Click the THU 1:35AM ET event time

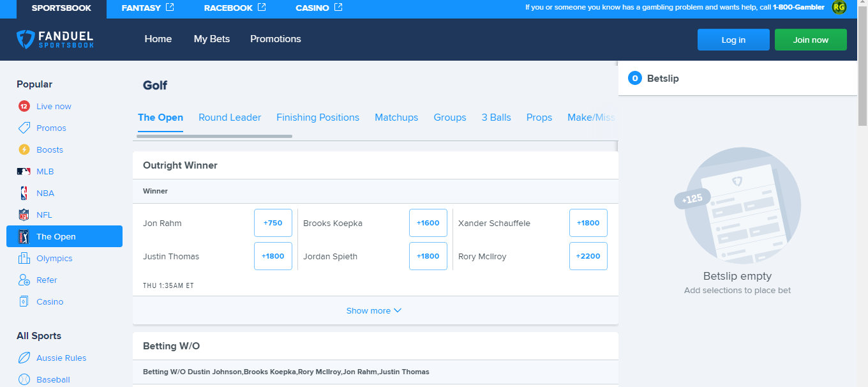[168, 286]
